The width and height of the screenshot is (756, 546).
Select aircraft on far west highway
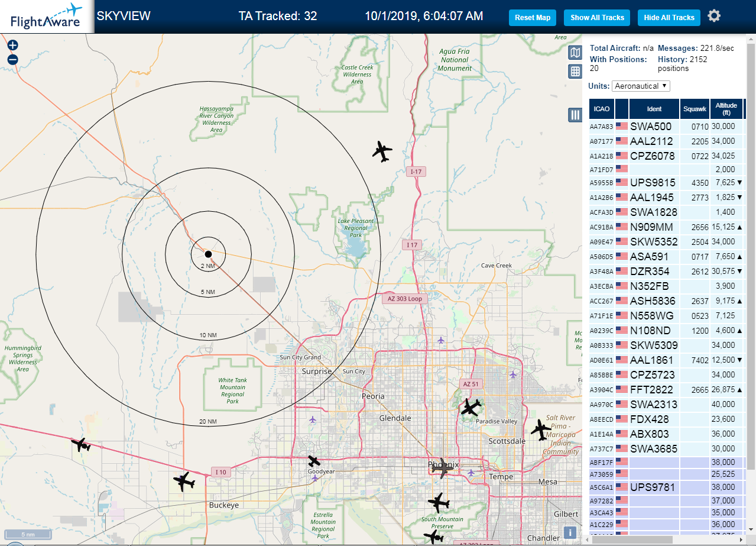[81, 444]
